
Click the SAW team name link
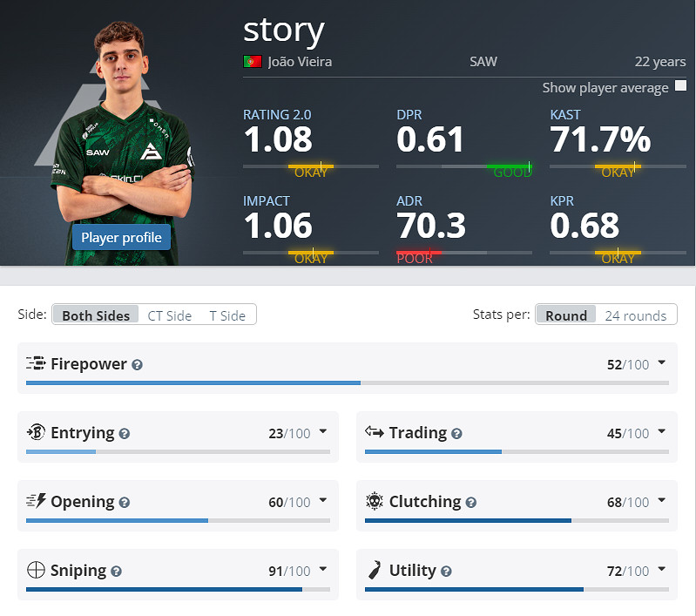click(483, 62)
